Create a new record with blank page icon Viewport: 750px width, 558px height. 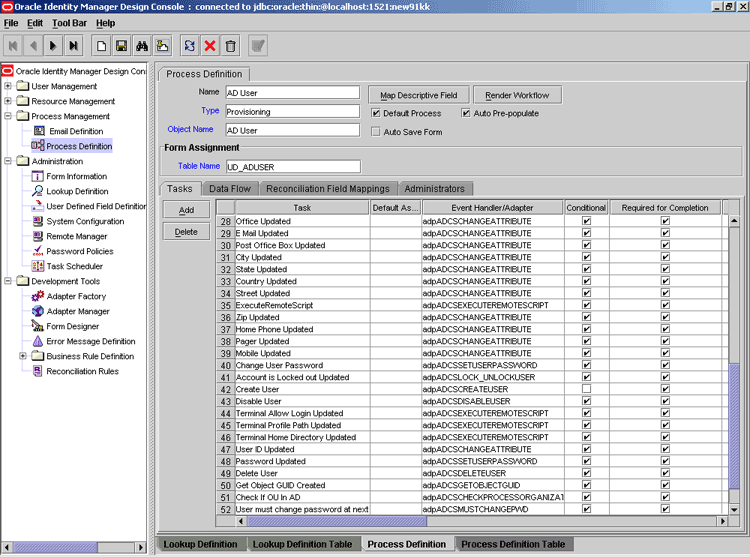101,46
